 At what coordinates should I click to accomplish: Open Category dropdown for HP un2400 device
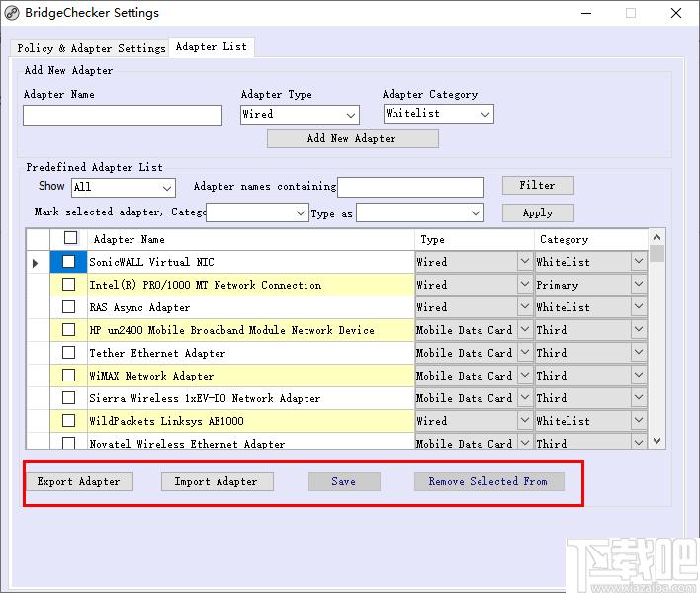[x=639, y=330]
